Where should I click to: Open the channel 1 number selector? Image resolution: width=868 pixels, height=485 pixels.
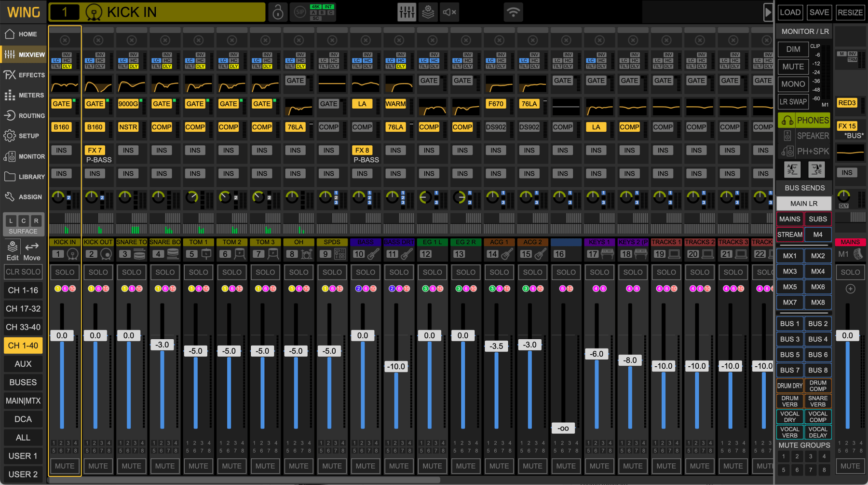[x=65, y=12]
